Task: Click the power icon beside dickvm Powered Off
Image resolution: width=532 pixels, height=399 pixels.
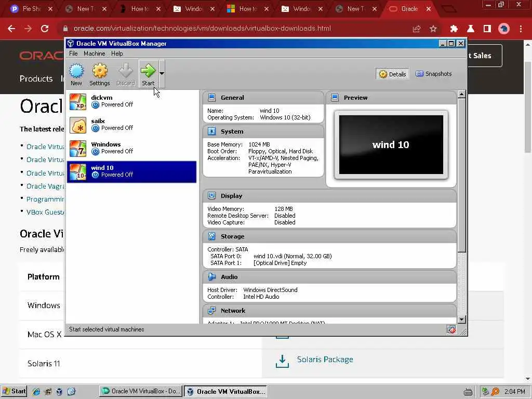Action: pyautogui.click(x=96, y=105)
